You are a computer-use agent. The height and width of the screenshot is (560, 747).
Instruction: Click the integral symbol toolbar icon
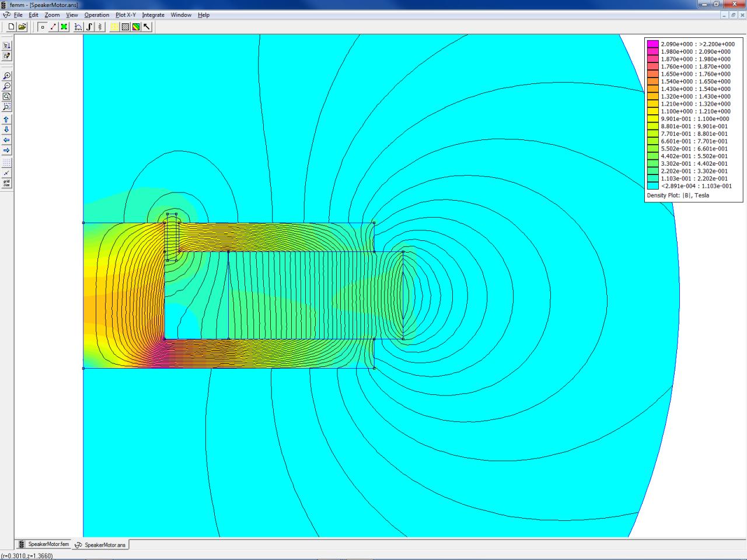[89, 27]
